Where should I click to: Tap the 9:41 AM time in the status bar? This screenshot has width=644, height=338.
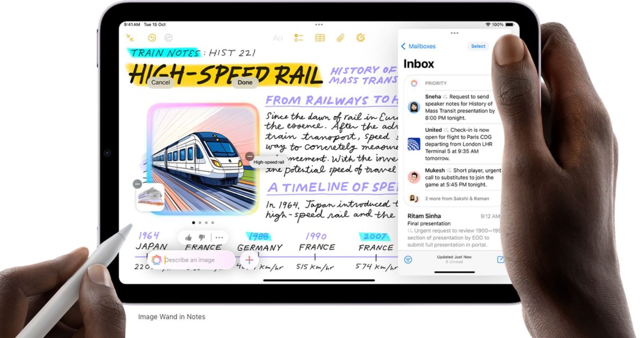pos(132,25)
